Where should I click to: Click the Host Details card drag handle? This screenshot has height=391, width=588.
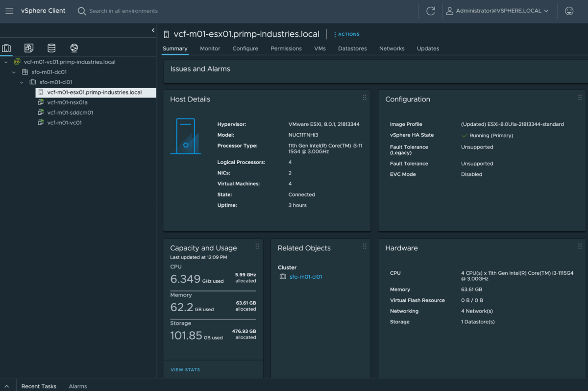click(x=365, y=98)
